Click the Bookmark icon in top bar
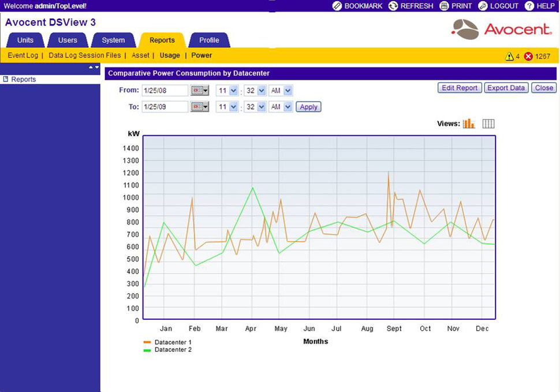Screen dimensions: 560x392 337,6
